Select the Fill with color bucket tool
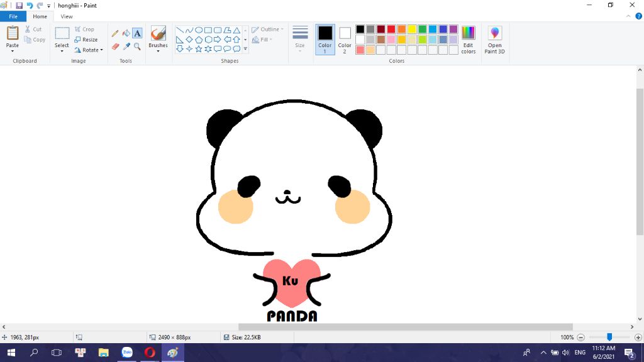The width and height of the screenshot is (644, 362). pos(126,33)
